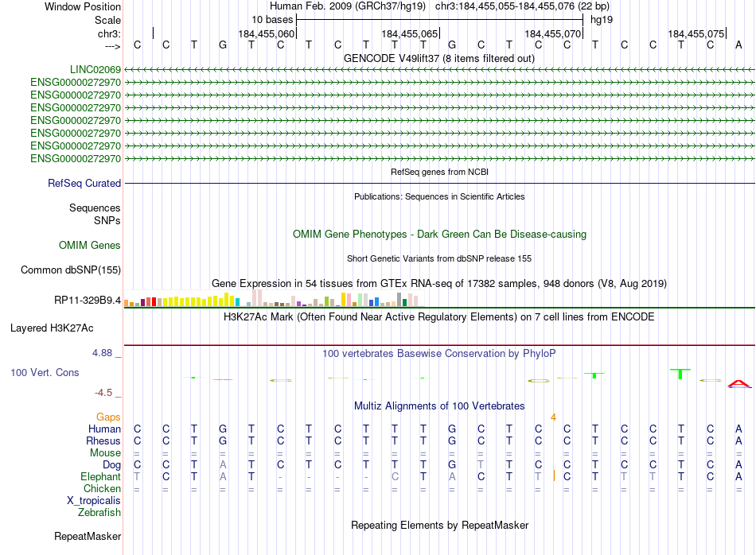Click the 'RefSeq genes from NCBI' track title
Screen dimensions: 756x555
pos(440,172)
